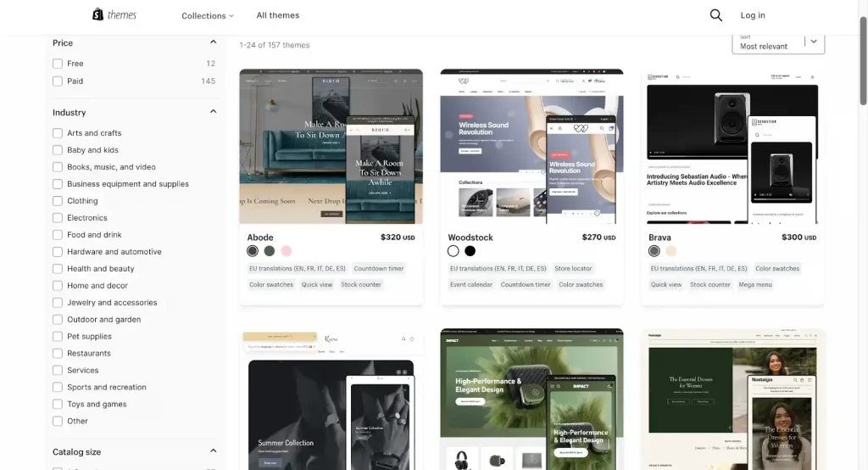868x470 pixels.
Task: Click the Brava theme title
Action: pyautogui.click(x=659, y=238)
